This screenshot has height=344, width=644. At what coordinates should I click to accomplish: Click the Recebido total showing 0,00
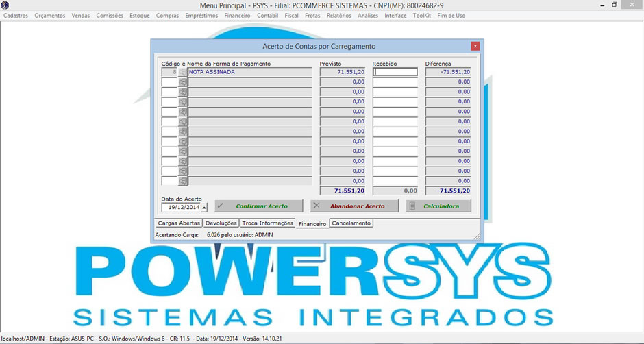click(x=395, y=191)
